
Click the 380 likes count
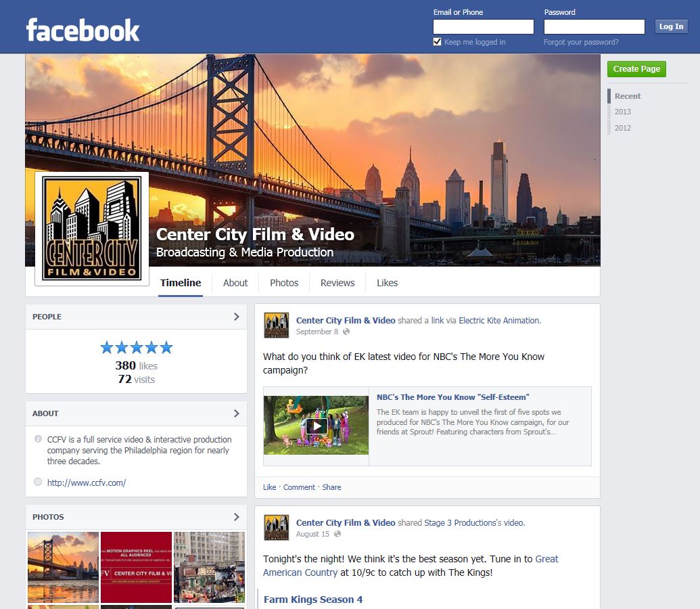(x=136, y=365)
